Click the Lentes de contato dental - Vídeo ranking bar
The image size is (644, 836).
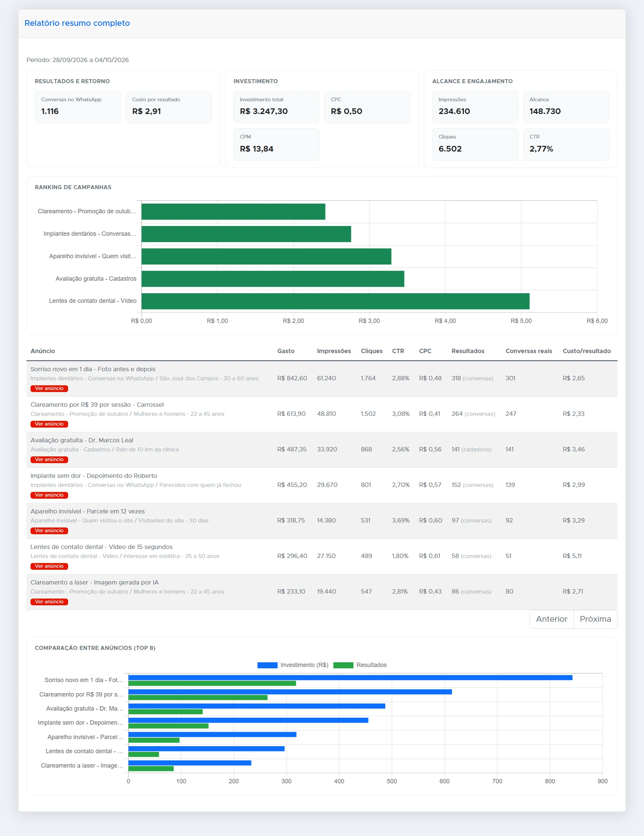coord(335,301)
